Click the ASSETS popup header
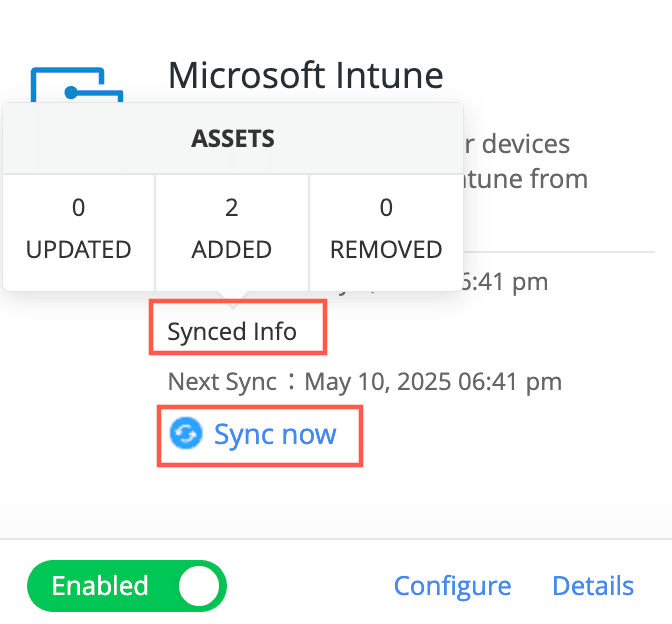The height and width of the screenshot is (624, 672). (233, 139)
